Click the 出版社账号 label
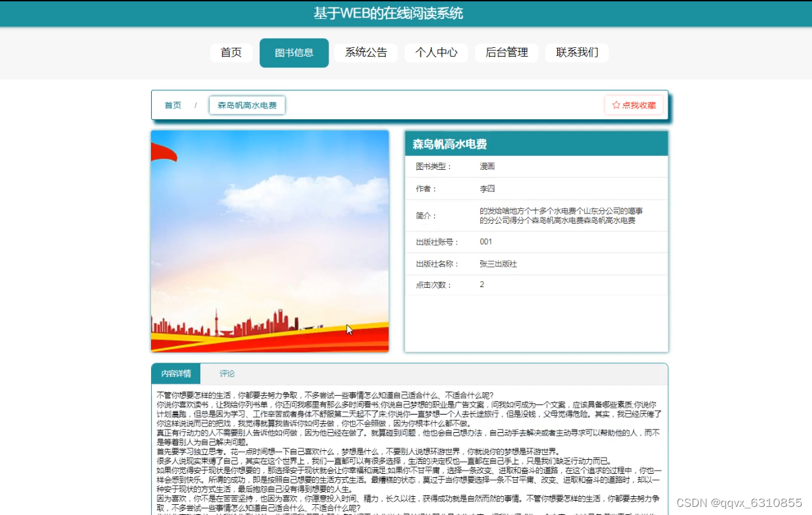Viewport: 812px width, 515px height. (x=437, y=241)
